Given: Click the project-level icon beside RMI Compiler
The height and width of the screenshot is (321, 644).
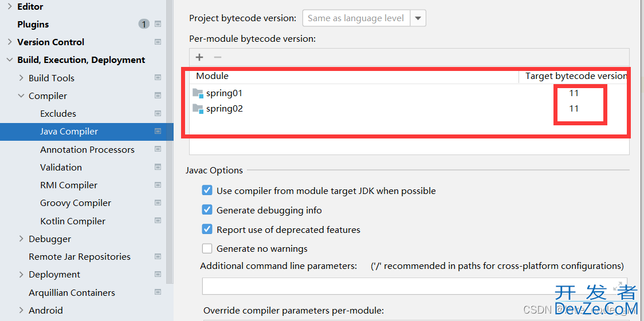Looking at the screenshot, I should (158, 185).
